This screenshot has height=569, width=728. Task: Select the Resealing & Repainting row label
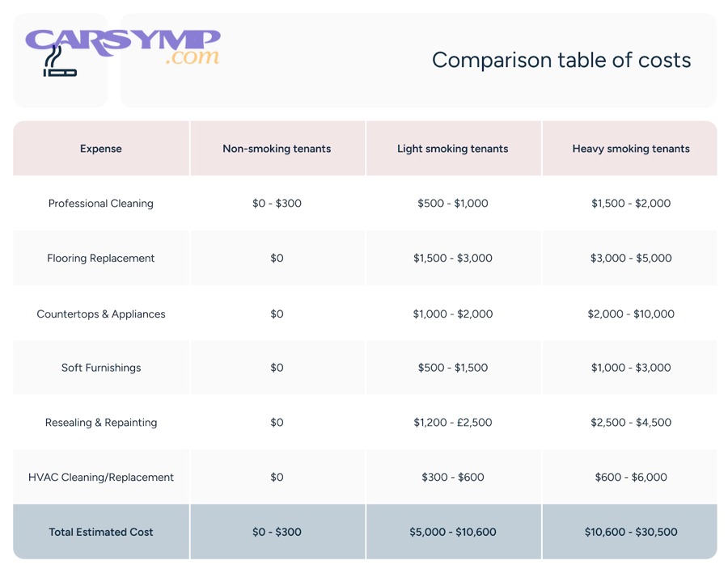101,423
